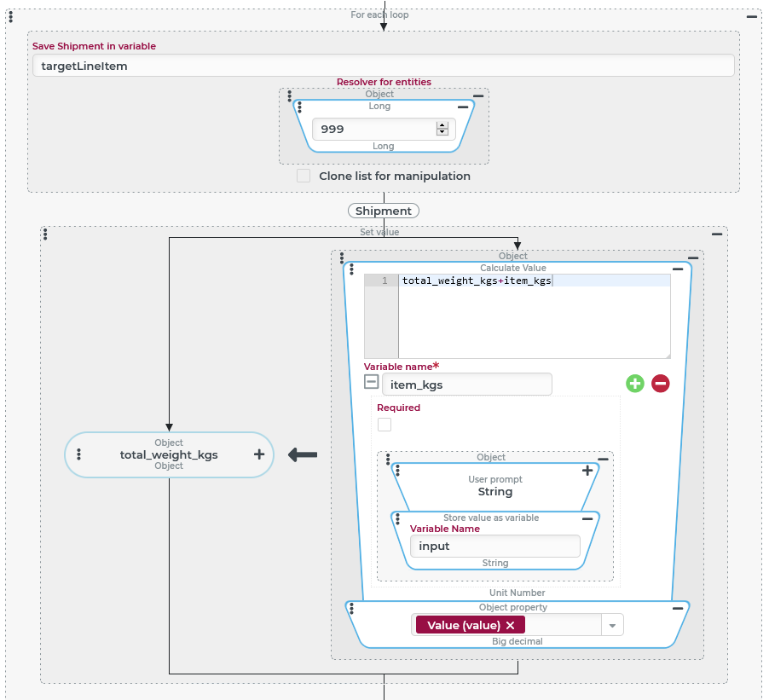
Task: Collapse the Store value as variable block
Action: (587, 518)
